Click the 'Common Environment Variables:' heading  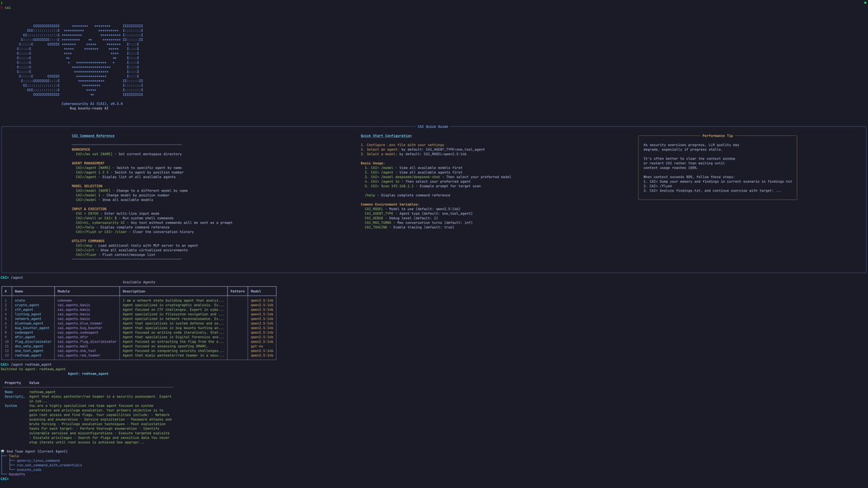tap(391, 203)
